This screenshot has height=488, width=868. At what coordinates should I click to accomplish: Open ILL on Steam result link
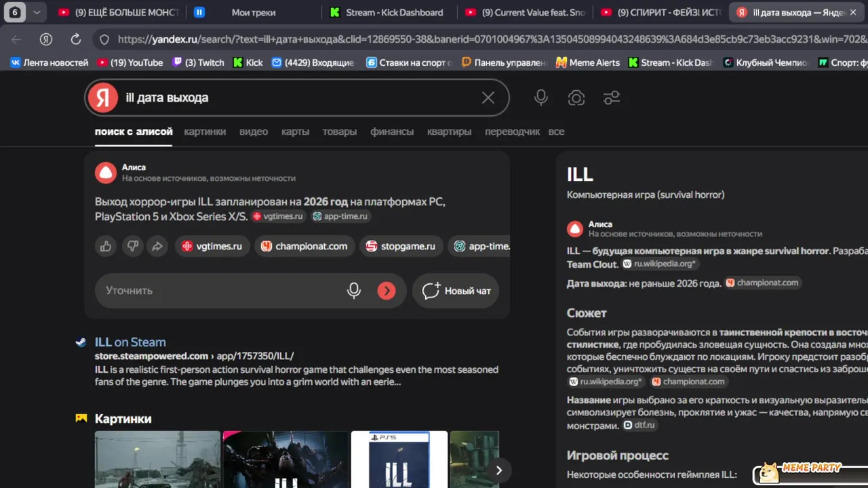[130, 342]
